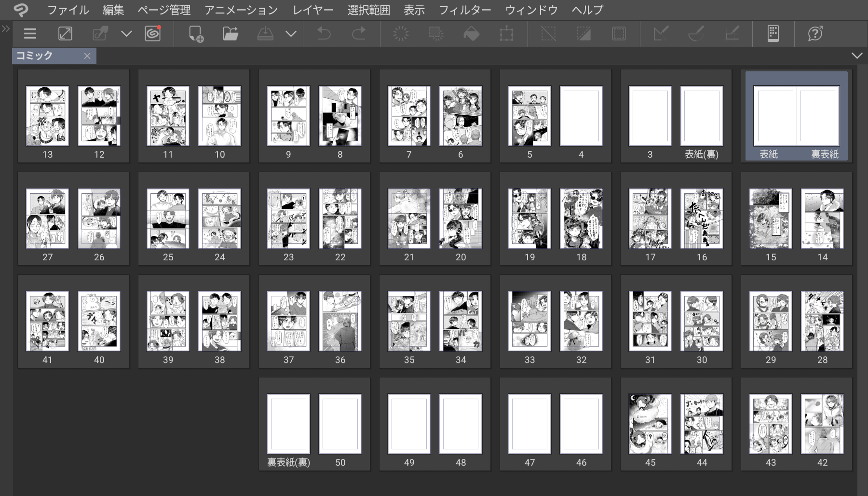Screen dimensions: 868x496
Task: Open the smartphone connection icon
Action: coord(773,34)
